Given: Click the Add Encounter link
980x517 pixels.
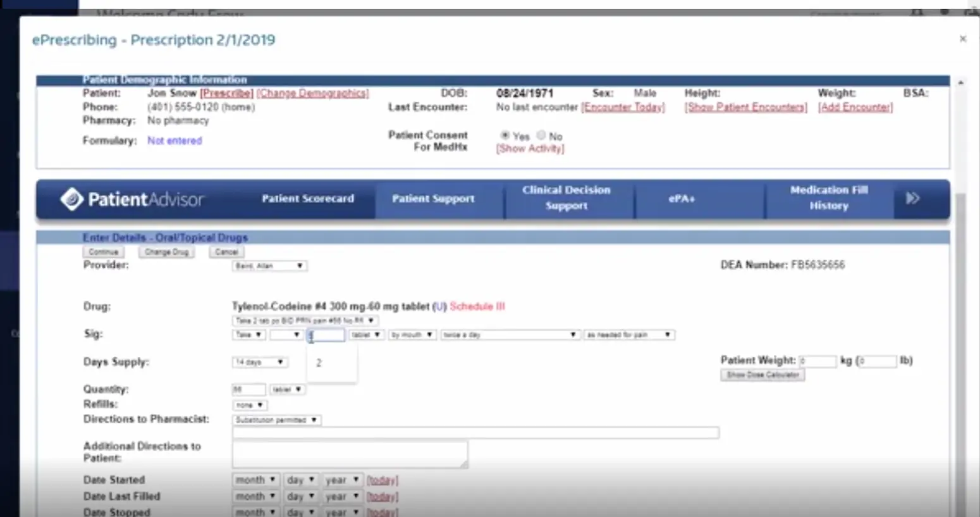Looking at the screenshot, I should tap(855, 107).
